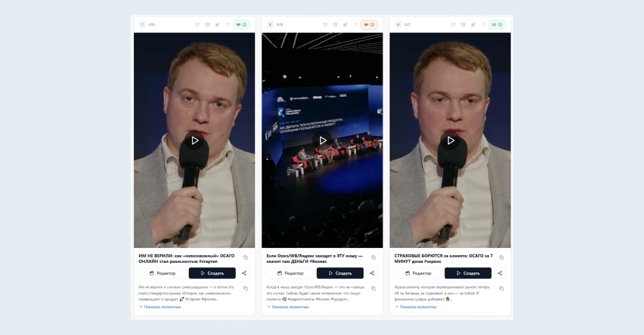Click the archive box icon on clip 8
The height and width of the screenshot is (335, 644).
[335, 24]
